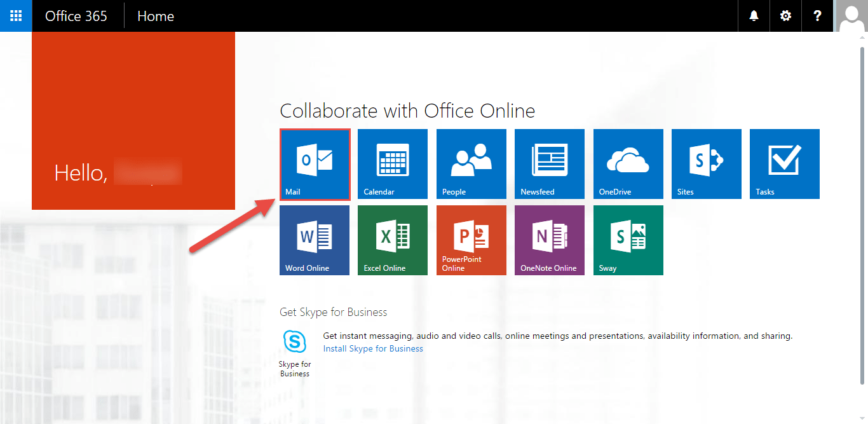
Task: Open the app launcher waffle menu
Action: click(x=16, y=16)
